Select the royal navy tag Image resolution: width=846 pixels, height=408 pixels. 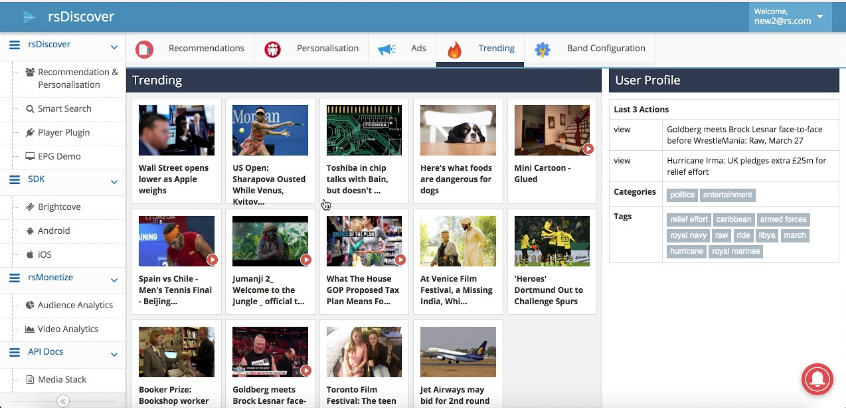click(688, 236)
